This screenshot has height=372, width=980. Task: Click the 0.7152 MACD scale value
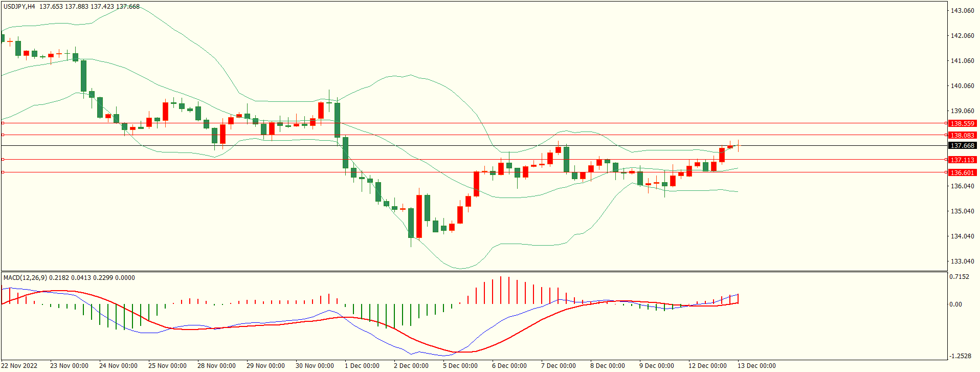[959, 277]
